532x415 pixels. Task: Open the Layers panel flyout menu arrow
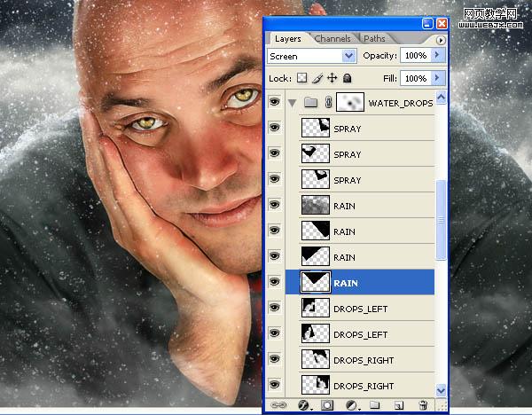pos(441,41)
